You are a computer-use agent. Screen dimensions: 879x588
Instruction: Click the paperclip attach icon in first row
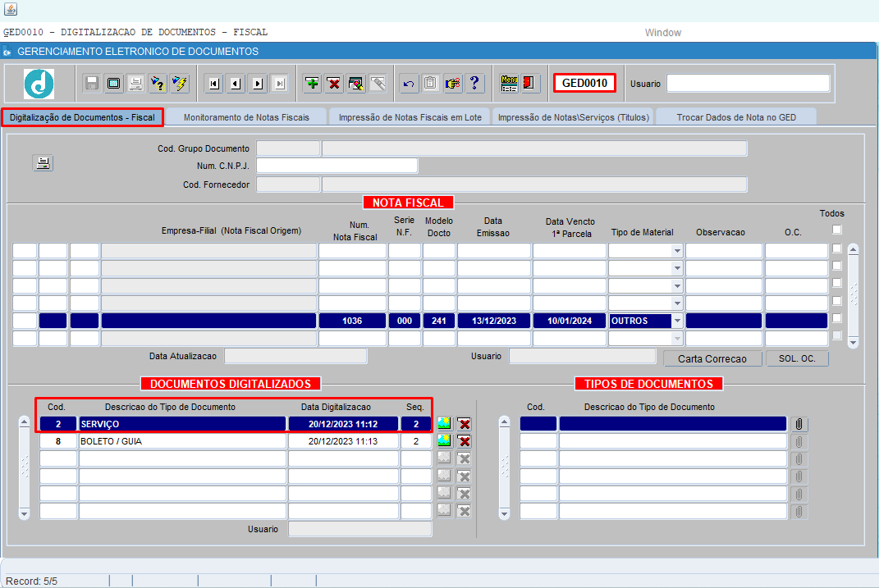799,424
